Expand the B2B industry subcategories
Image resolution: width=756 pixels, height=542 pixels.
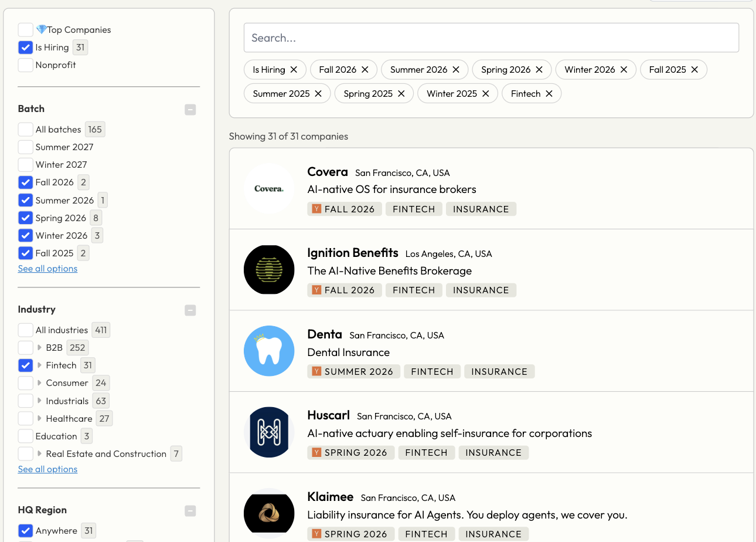click(x=39, y=348)
